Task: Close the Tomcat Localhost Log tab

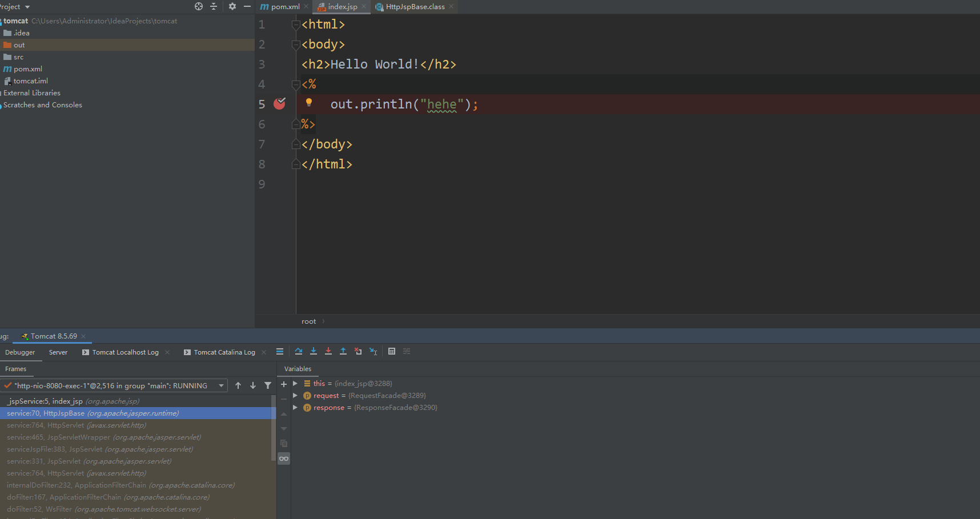Action: click(x=167, y=352)
